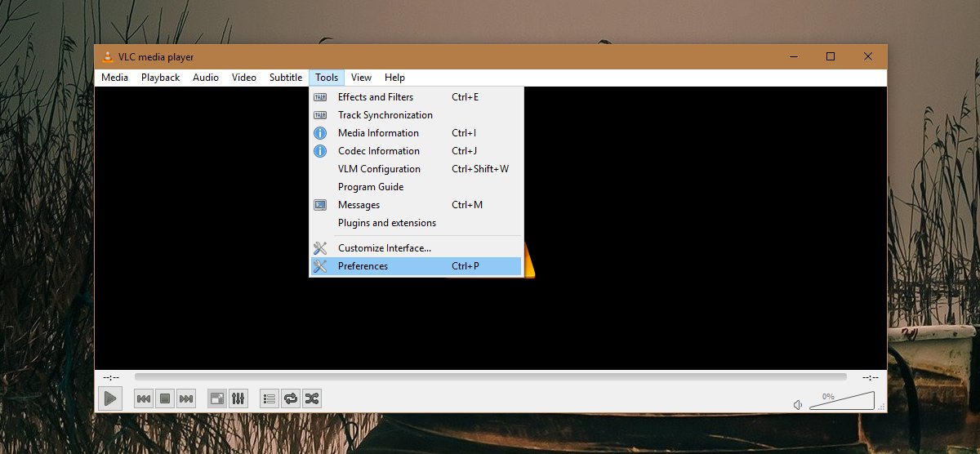
Task: Click the elapsed time label
Action: (111, 376)
